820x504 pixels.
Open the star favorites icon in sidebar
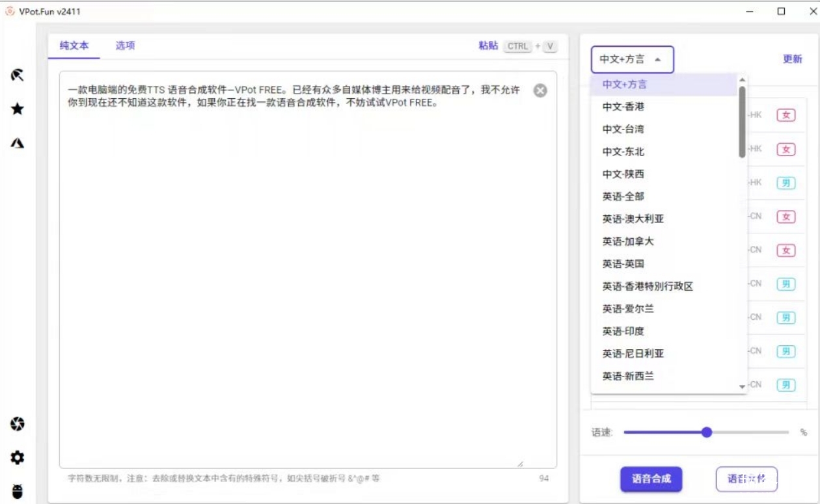(x=18, y=109)
